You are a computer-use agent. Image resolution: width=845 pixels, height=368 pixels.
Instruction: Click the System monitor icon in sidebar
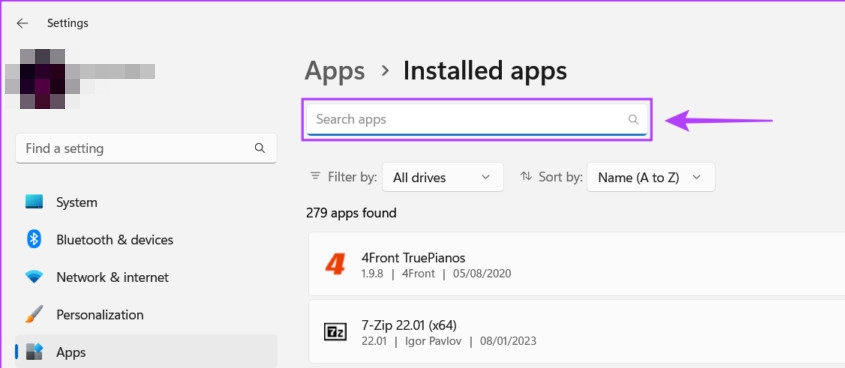click(34, 203)
